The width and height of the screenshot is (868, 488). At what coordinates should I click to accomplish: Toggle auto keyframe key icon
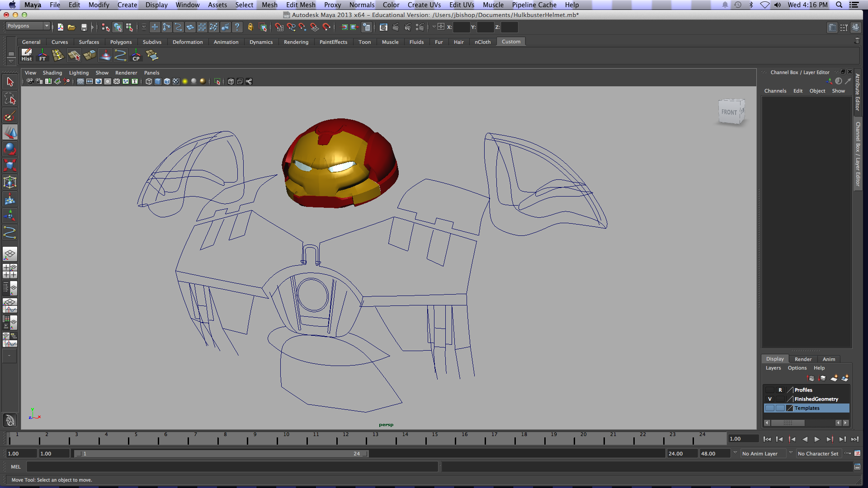pos(848,453)
